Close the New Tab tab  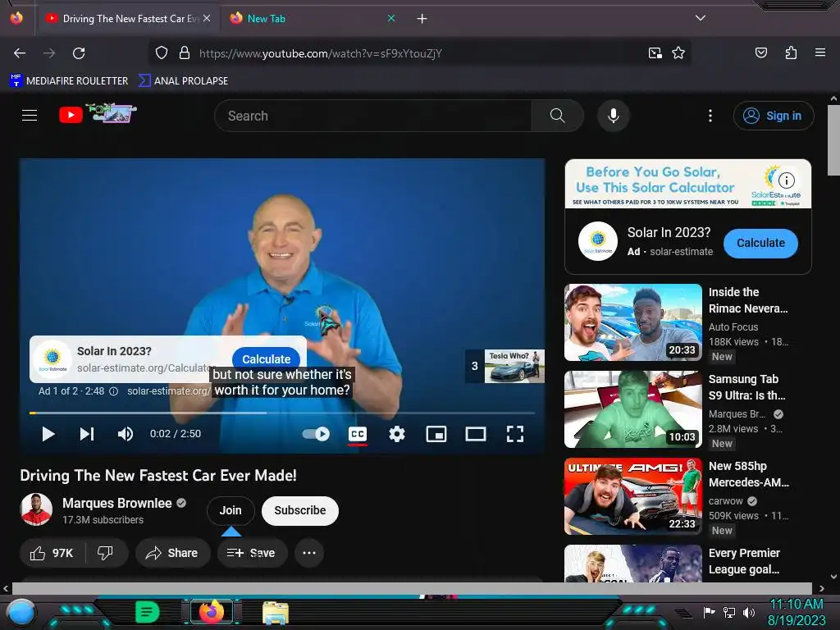tap(391, 19)
